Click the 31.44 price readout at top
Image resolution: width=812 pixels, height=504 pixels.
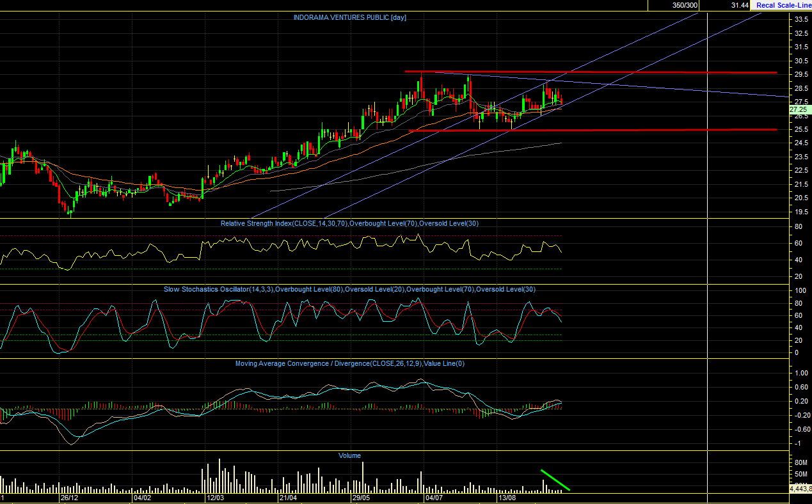740,5
